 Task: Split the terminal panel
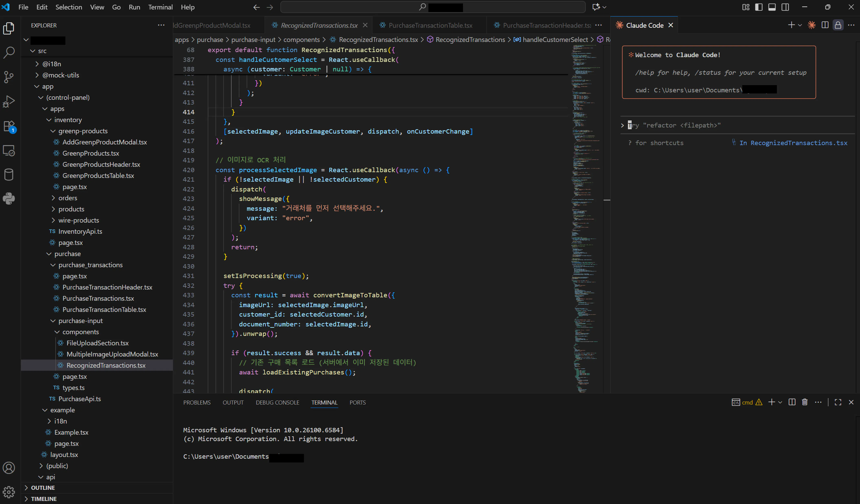click(x=792, y=402)
